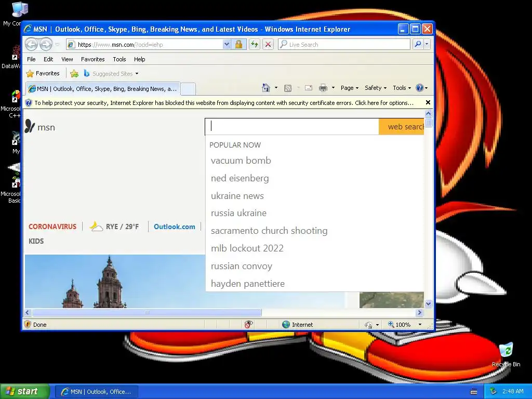This screenshot has width=532, height=399.
Task: Click the Windows Start button
Action: [x=24, y=392]
